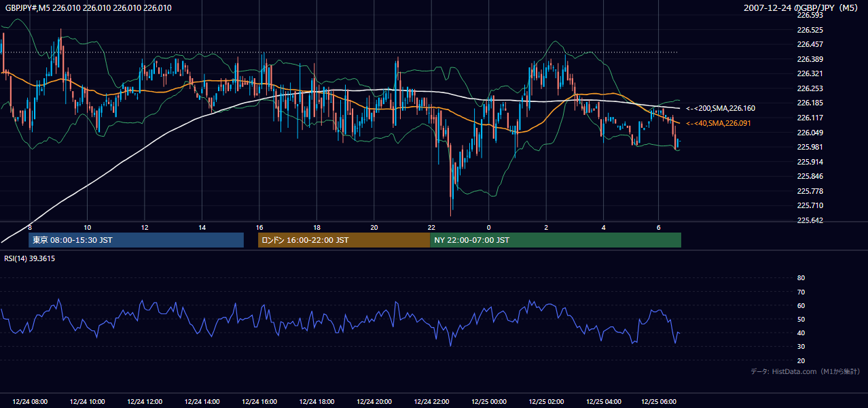Click price axis value 225.846

[810, 176]
